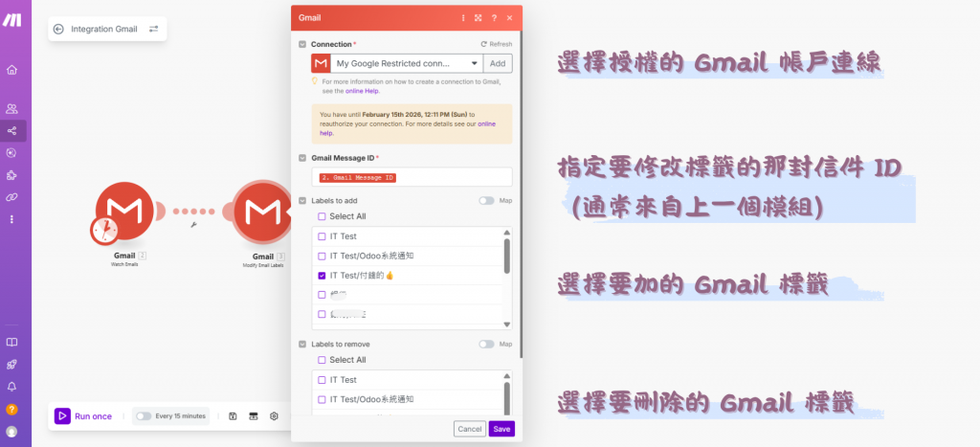Toggle Map switch for Labels to add
Viewport: 980px width, 447px height.
(486, 201)
